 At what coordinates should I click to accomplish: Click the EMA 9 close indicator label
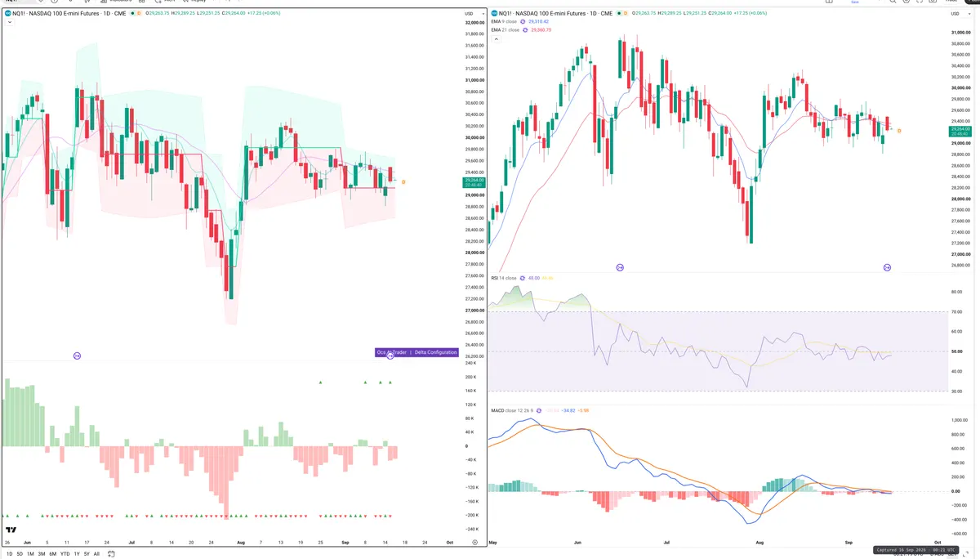[x=505, y=21]
